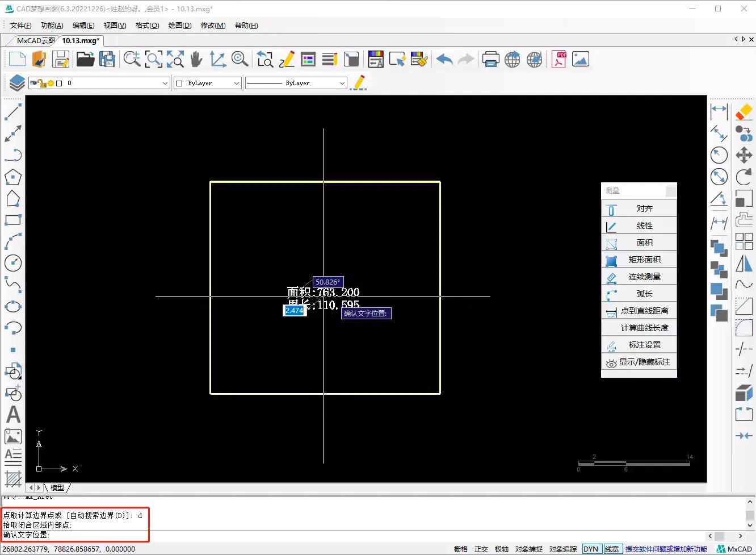Click the Print icon in the toolbar

(490, 59)
